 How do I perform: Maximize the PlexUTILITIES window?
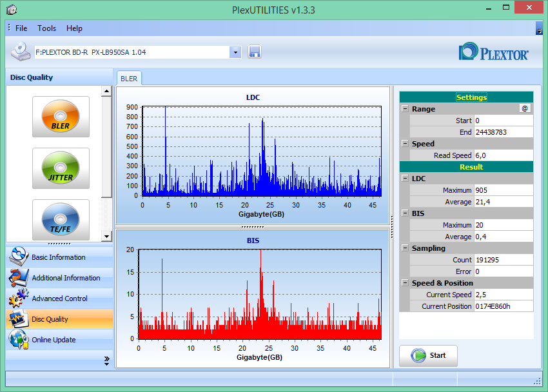click(x=506, y=8)
